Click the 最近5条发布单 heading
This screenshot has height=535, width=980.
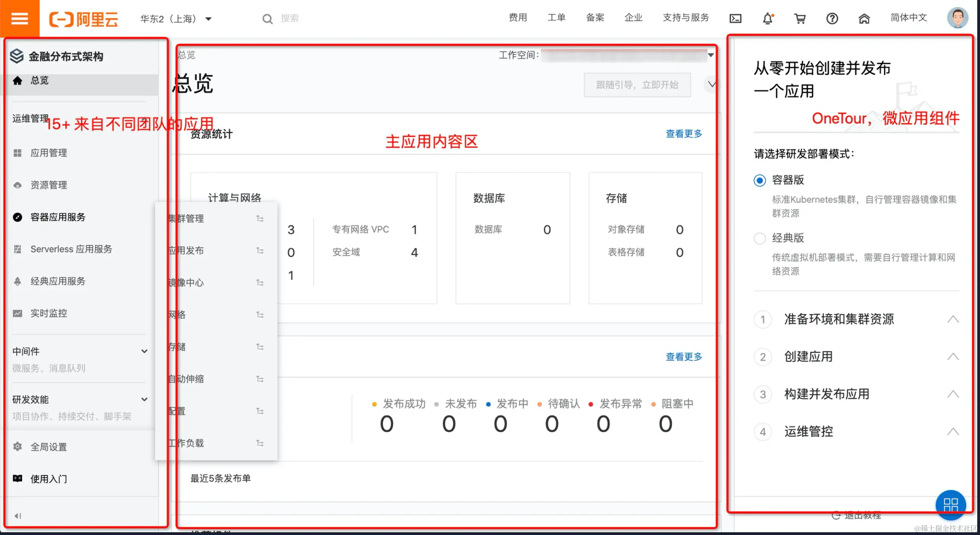[x=221, y=478]
